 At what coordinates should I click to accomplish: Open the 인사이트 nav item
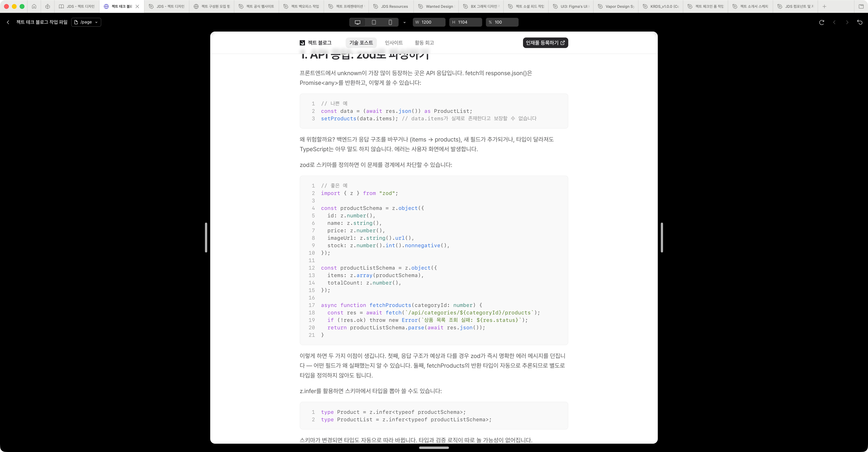coord(393,43)
